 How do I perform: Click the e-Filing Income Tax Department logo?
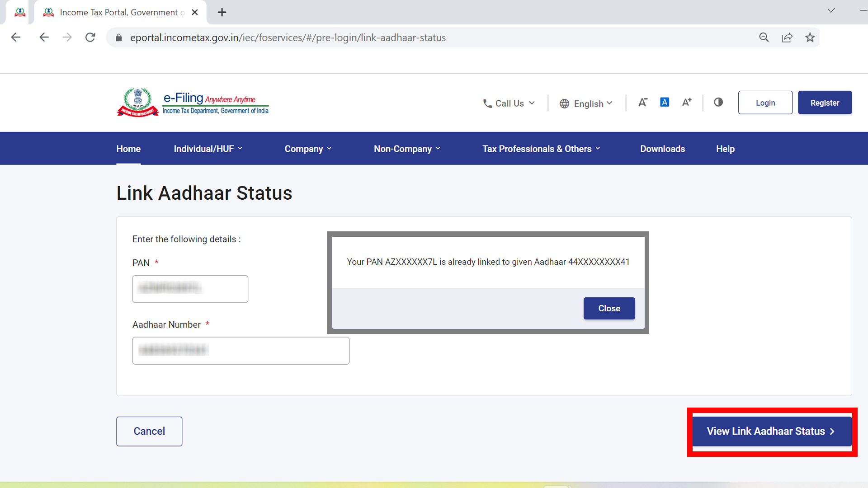coord(192,103)
